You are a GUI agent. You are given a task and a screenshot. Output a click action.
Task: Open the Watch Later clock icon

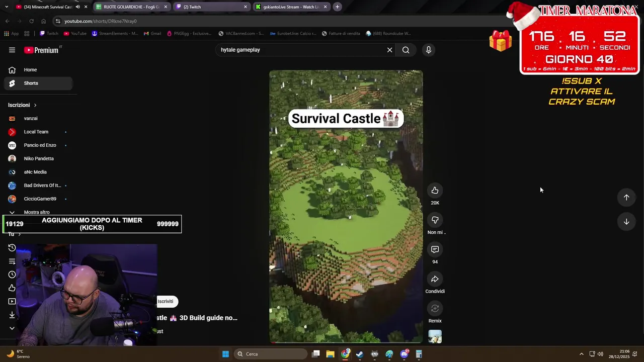pos(12,275)
